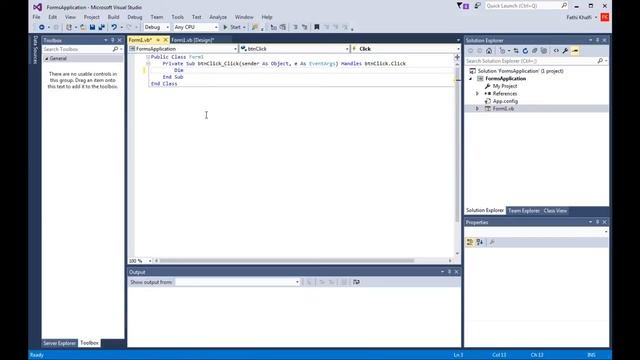Screen dimensions: 640x360
Task: Click the Save All icon in toolbar
Action: click(x=102, y=27)
